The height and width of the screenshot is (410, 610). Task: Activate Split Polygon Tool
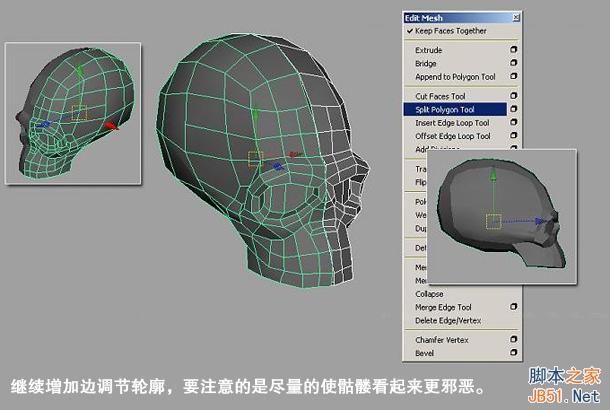(x=455, y=109)
